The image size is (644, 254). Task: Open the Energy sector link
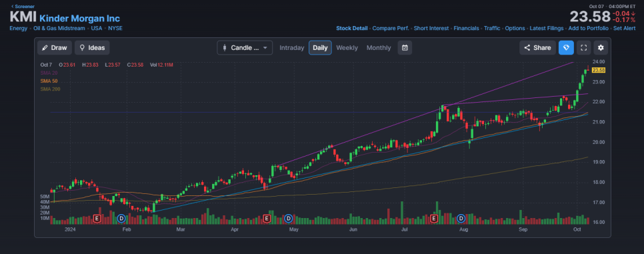click(19, 29)
